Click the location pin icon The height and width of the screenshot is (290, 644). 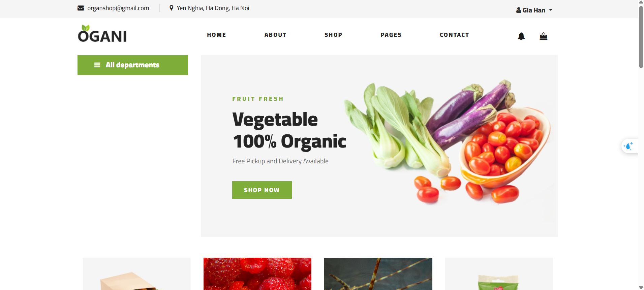[x=171, y=8]
